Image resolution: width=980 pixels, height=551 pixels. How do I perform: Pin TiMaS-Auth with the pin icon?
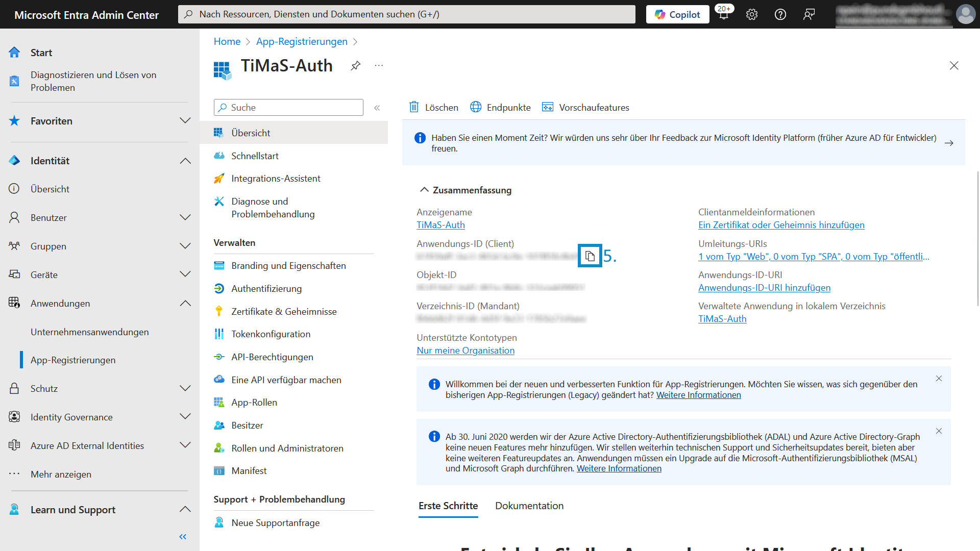(x=356, y=65)
